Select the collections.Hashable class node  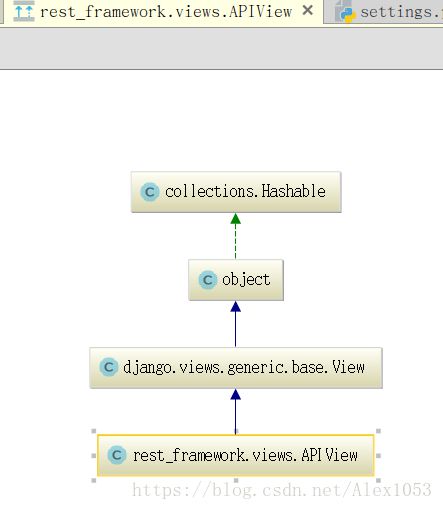click(236, 192)
